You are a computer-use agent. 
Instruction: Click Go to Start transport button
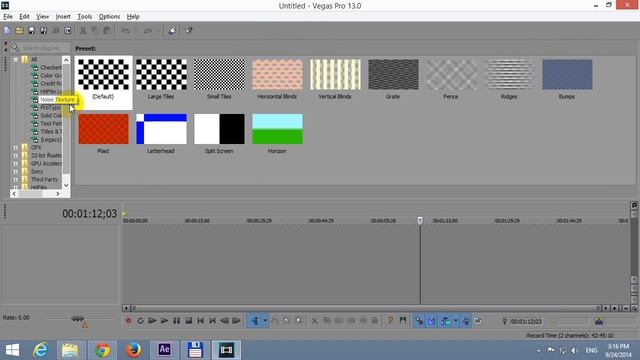tap(200, 321)
